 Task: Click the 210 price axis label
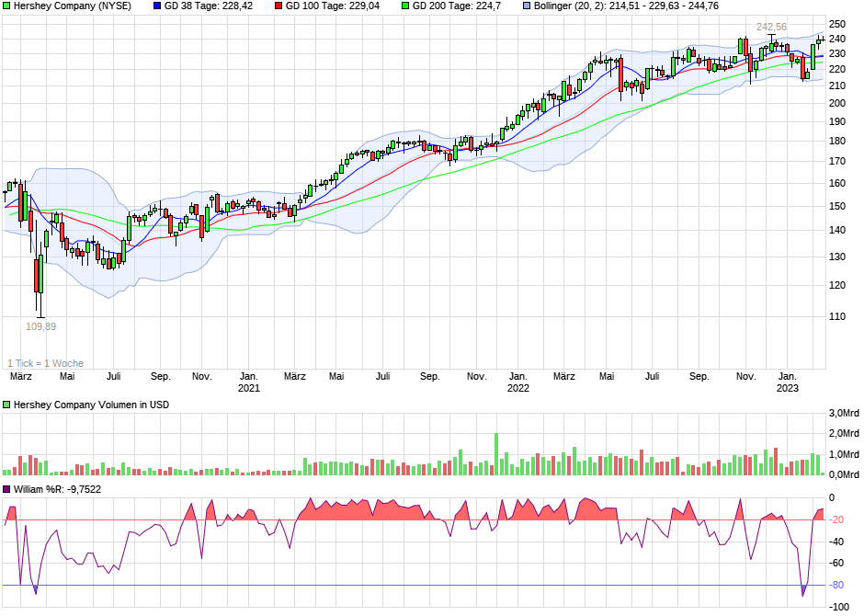pos(837,86)
